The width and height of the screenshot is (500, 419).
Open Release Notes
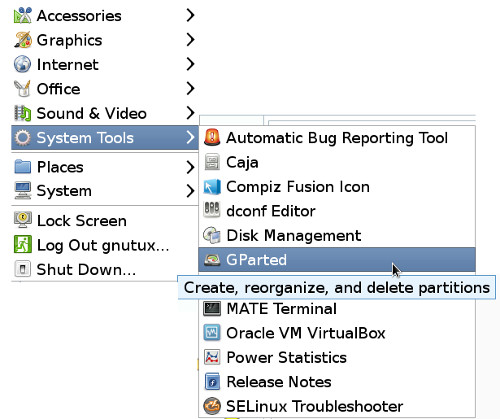337,382
